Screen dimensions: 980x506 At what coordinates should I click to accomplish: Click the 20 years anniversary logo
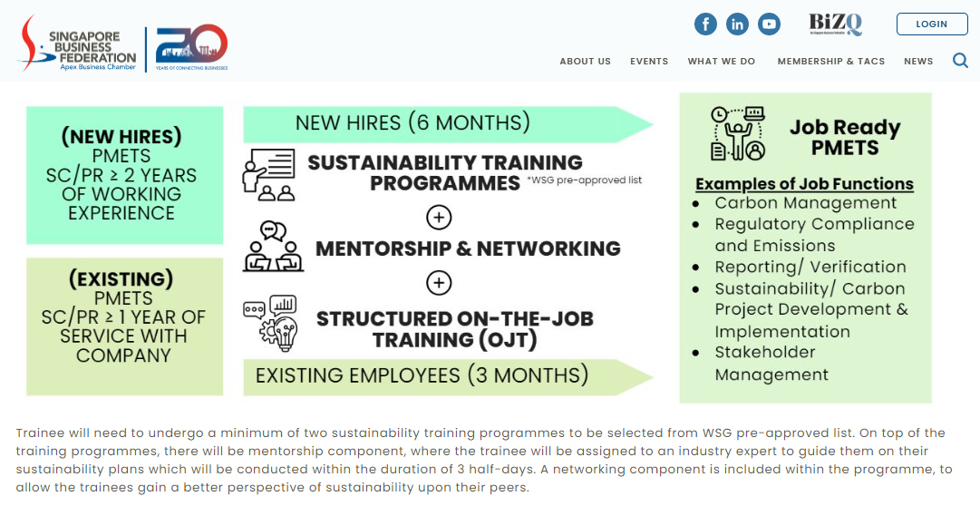(191, 47)
